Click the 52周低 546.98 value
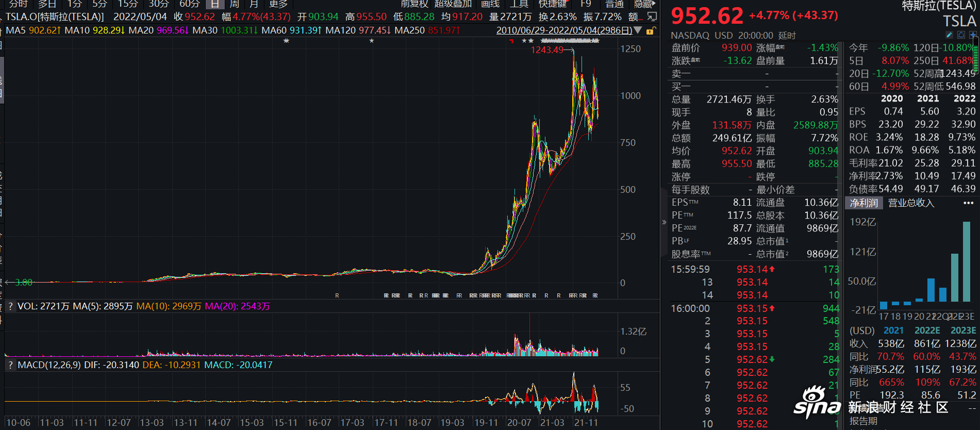 coord(960,87)
